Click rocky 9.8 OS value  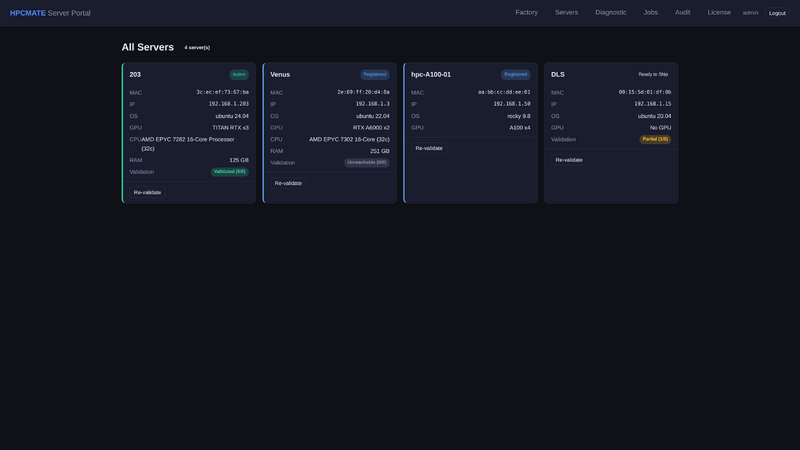click(x=519, y=116)
